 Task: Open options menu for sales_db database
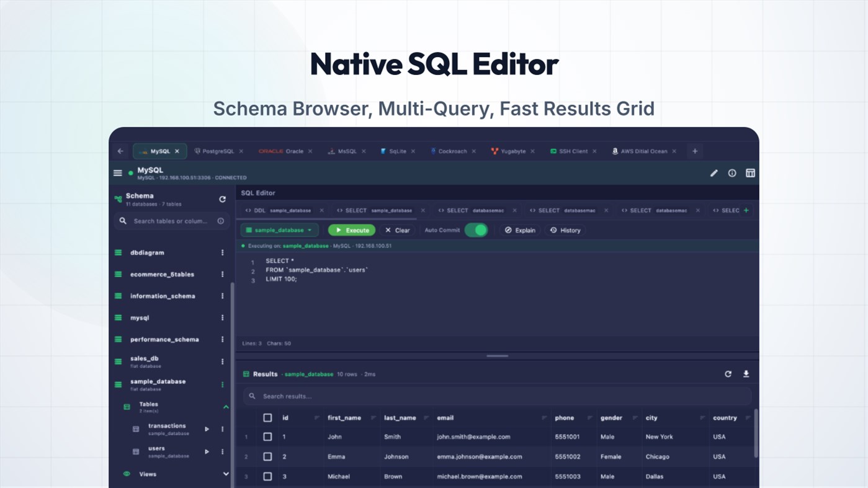[x=222, y=362]
